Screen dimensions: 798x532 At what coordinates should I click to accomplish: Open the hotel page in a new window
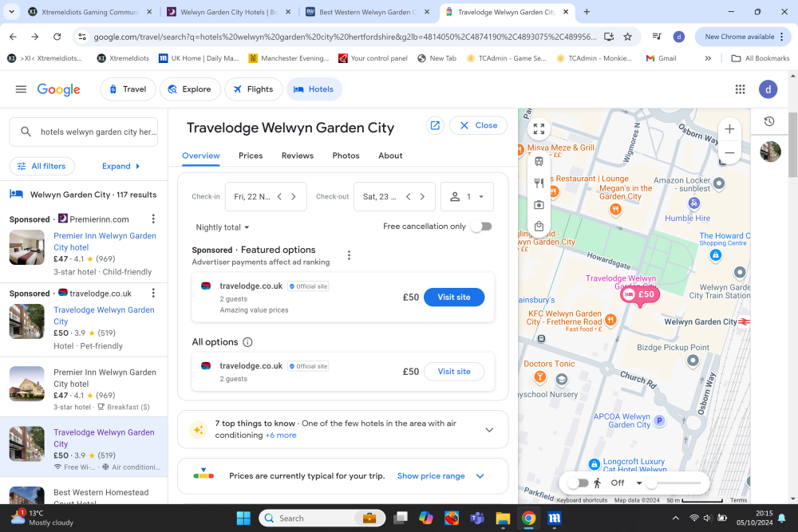click(x=434, y=125)
